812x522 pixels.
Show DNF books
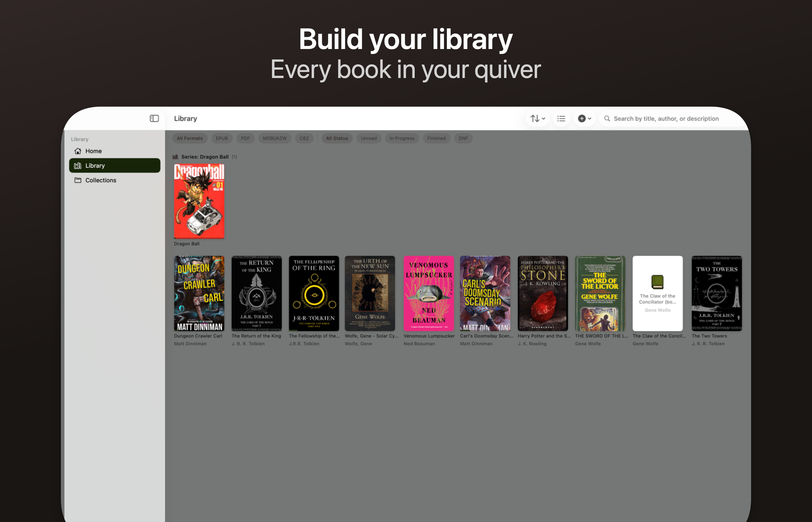[x=463, y=138]
